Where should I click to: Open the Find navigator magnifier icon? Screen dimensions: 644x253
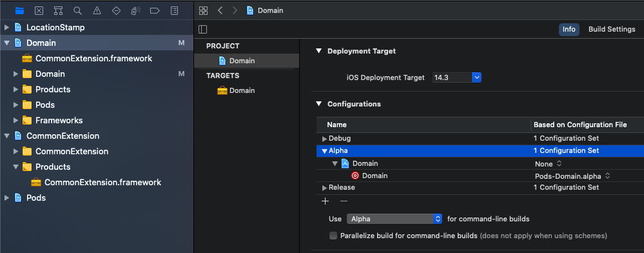click(x=77, y=11)
